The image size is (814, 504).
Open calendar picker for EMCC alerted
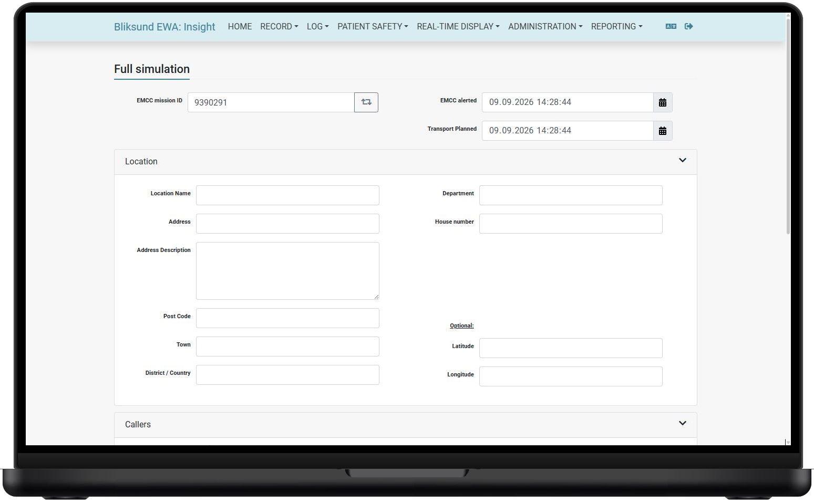(x=663, y=102)
